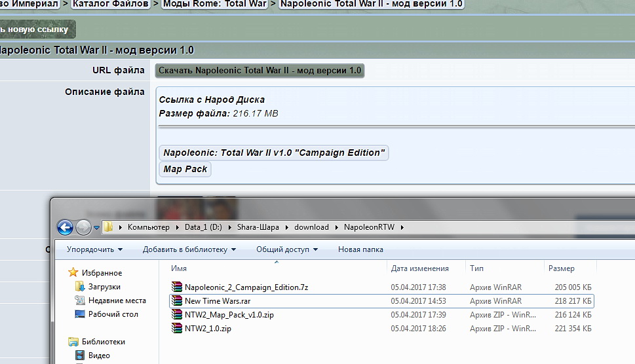Viewport: 635px width, 364px height.
Task: Select Компьютер in the address breadcrumb
Action: (149, 227)
